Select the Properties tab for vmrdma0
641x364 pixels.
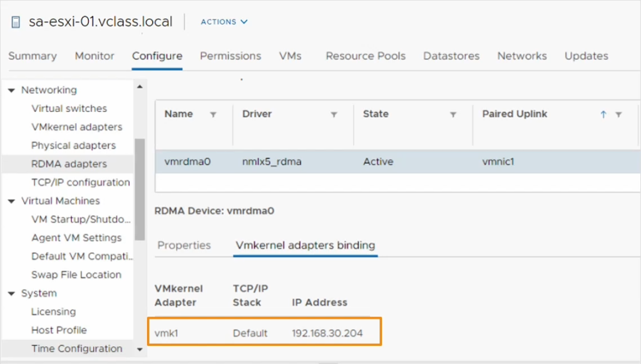pyautogui.click(x=184, y=245)
